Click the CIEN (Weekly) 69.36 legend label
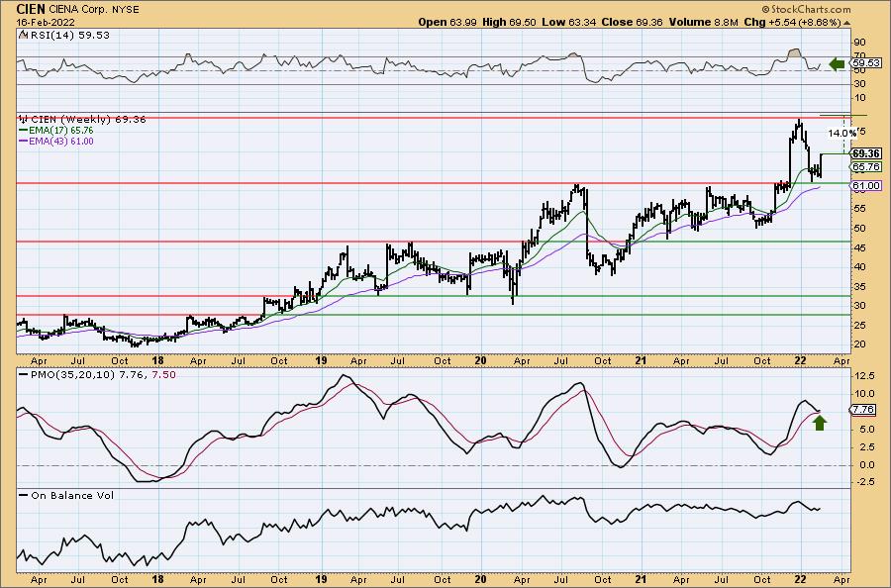This screenshot has width=891, height=588. 88,120
